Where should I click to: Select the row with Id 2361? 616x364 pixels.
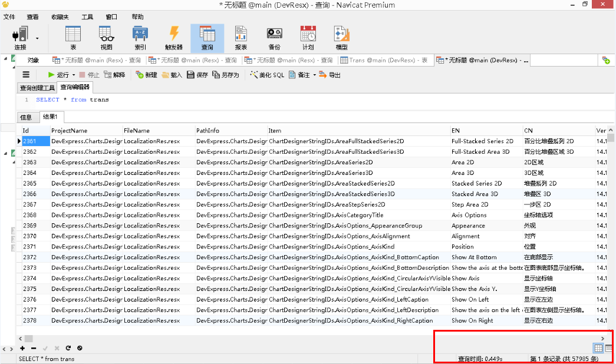pos(314,141)
